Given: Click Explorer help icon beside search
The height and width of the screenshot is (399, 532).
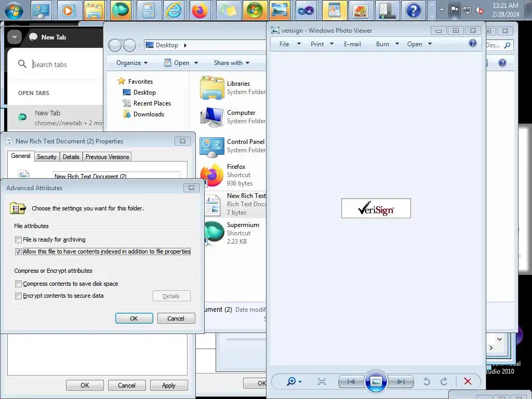Looking at the screenshot, I should 502,63.
